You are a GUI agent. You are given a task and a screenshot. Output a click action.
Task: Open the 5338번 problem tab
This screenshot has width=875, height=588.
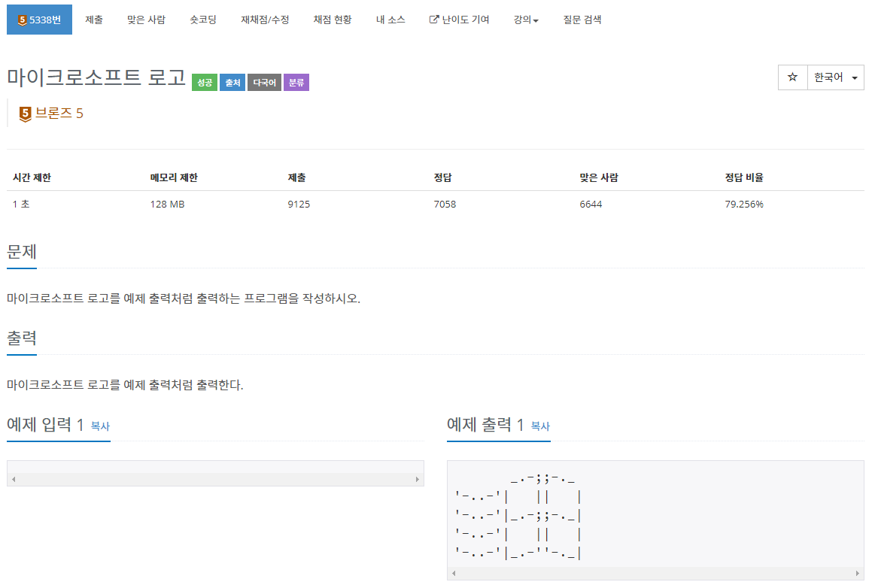click(39, 20)
